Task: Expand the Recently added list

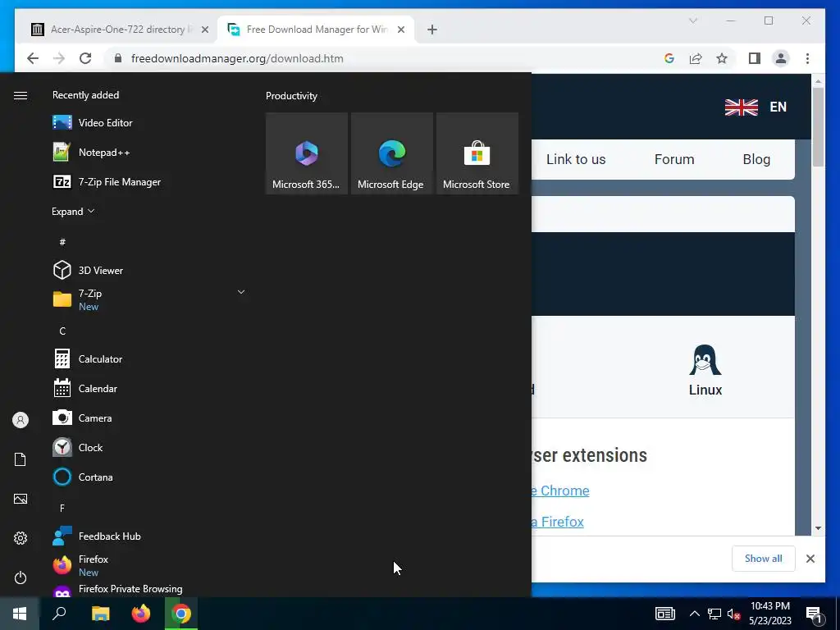Action: [73, 212]
